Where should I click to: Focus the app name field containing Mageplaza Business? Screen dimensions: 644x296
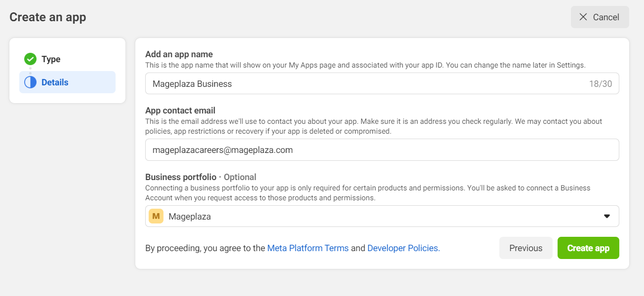click(x=365, y=84)
